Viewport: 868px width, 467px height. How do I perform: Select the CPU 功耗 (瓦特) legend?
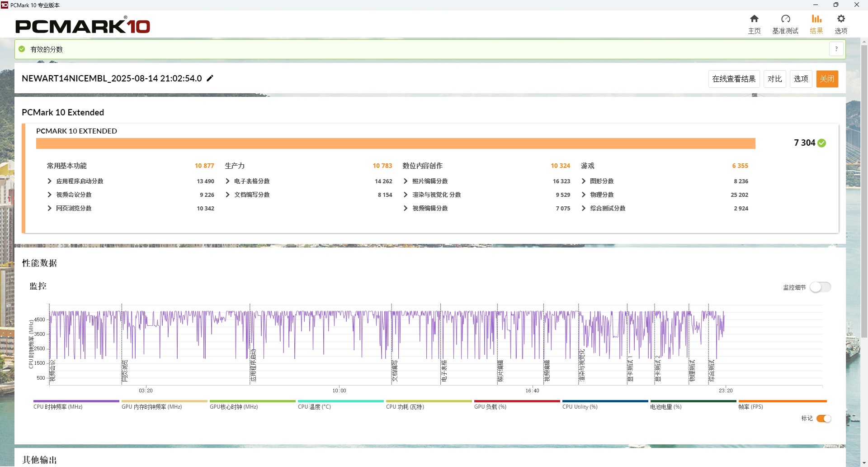click(x=429, y=405)
